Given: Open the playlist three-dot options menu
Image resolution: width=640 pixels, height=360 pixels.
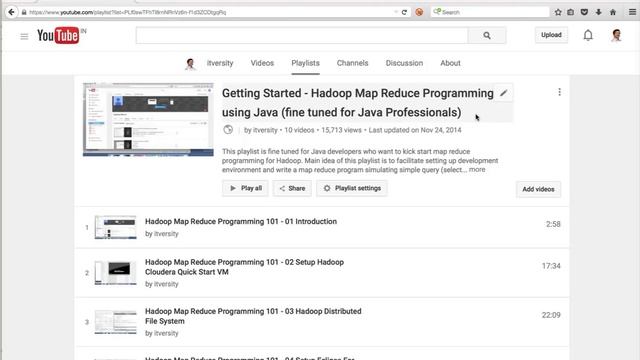Looking at the screenshot, I should (559, 92).
